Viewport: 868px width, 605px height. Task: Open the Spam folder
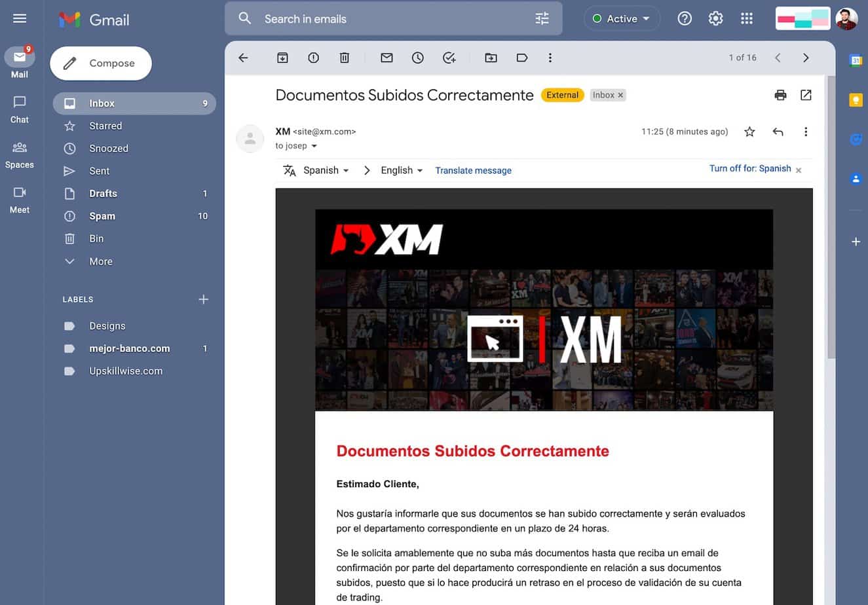[134, 216]
